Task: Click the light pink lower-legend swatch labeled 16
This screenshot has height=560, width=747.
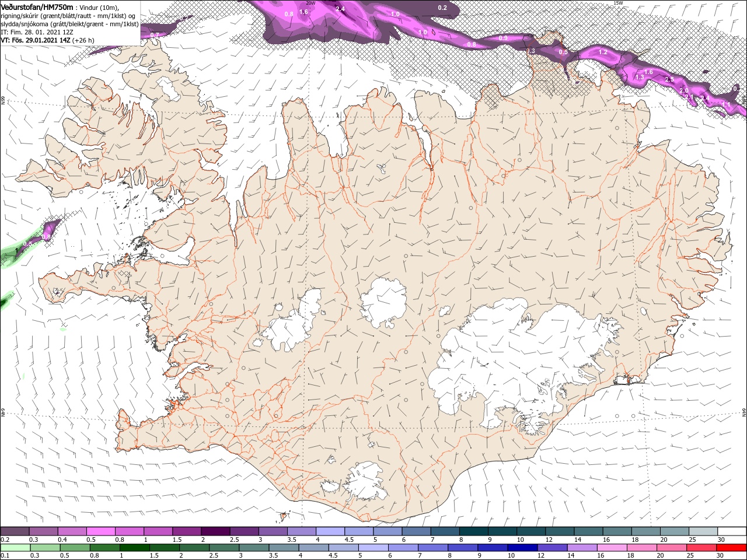Action: tap(612, 548)
